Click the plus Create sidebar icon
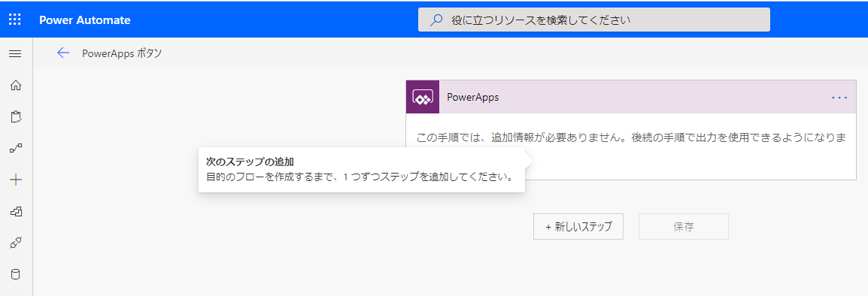Image resolution: width=868 pixels, height=296 pixels. point(16,180)
